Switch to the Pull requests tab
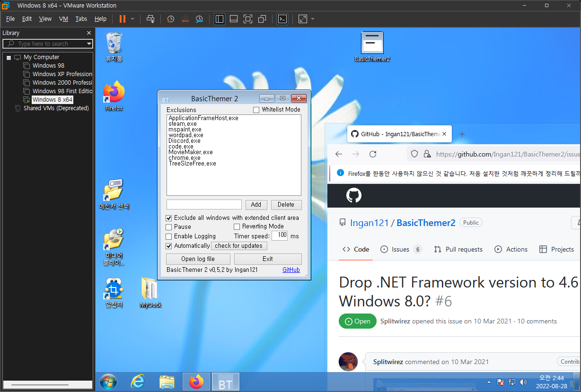 click(x=458, y=249)
